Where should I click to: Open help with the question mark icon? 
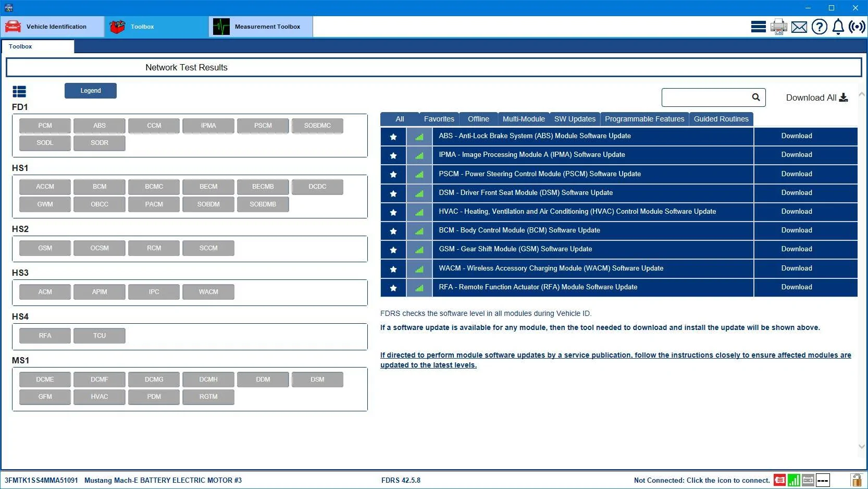click(820, 27)
